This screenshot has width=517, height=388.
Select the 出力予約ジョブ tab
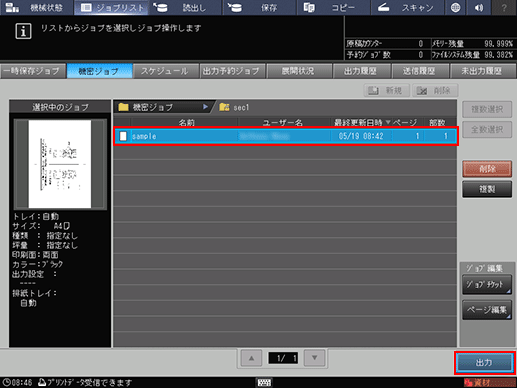click(232, 71)
